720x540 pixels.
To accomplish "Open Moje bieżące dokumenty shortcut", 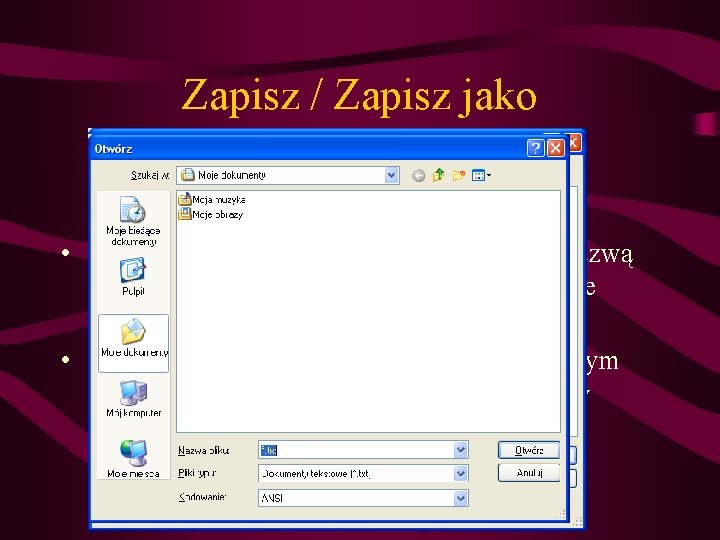I will 133,221.
